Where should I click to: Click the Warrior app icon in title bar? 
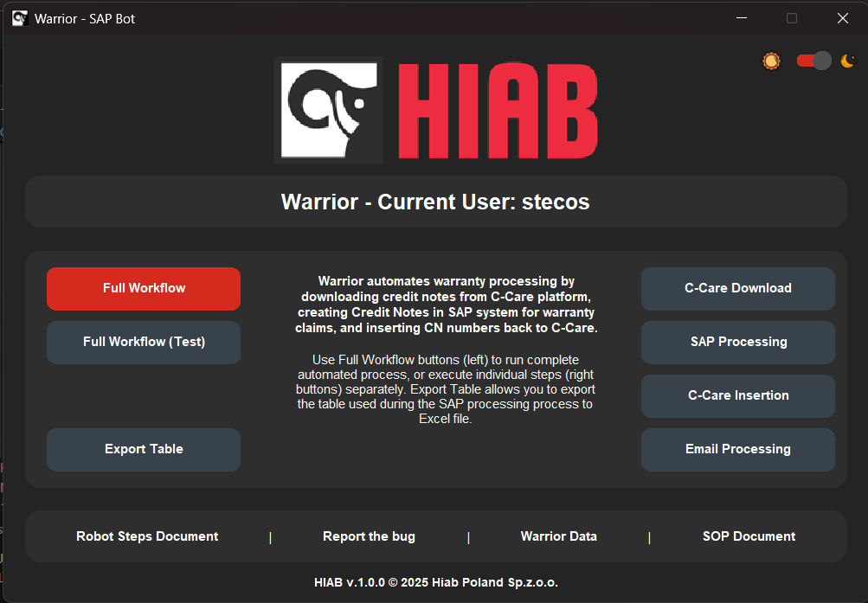click(x=20, y=18)
